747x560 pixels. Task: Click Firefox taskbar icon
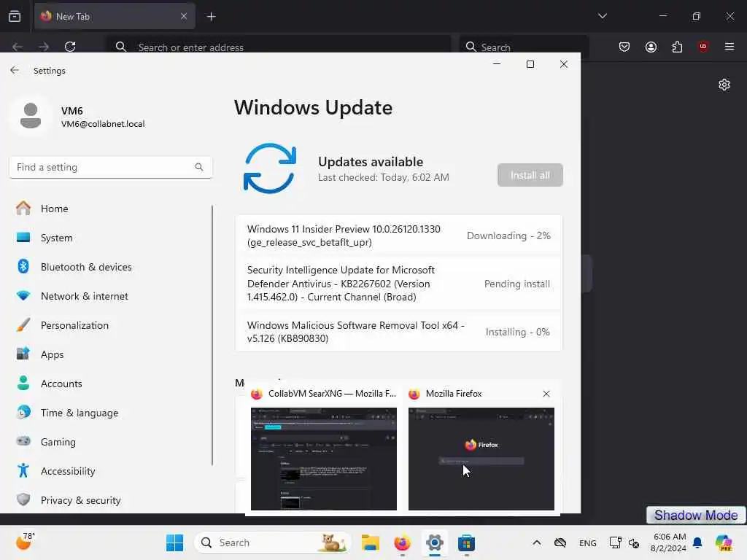click(x=403, y=542)
